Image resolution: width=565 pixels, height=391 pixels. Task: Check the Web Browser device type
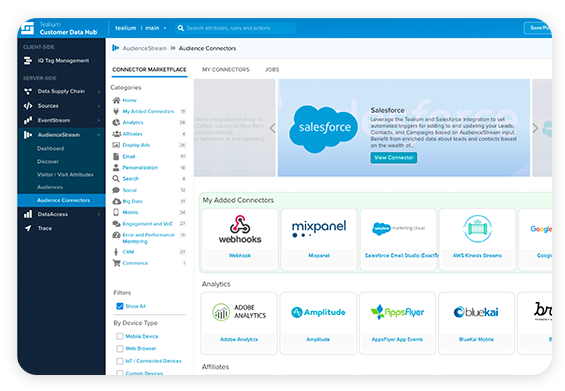[120, 348]
